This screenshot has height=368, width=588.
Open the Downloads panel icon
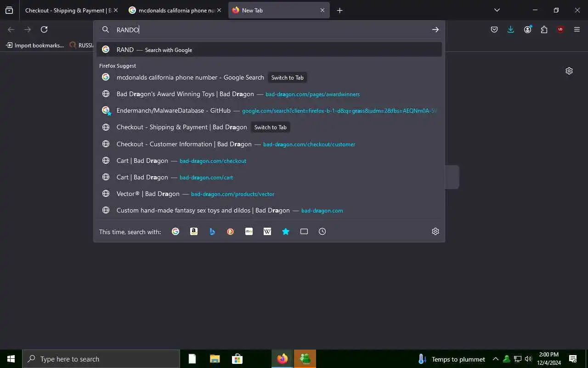(511, 29)
